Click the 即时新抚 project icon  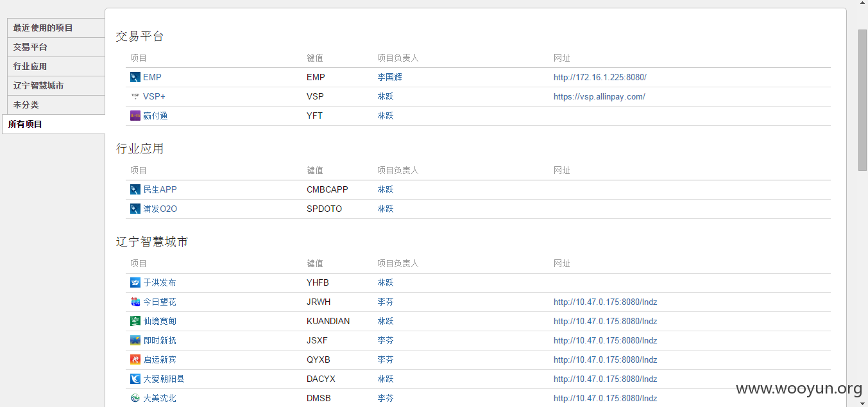coord(135,340)
